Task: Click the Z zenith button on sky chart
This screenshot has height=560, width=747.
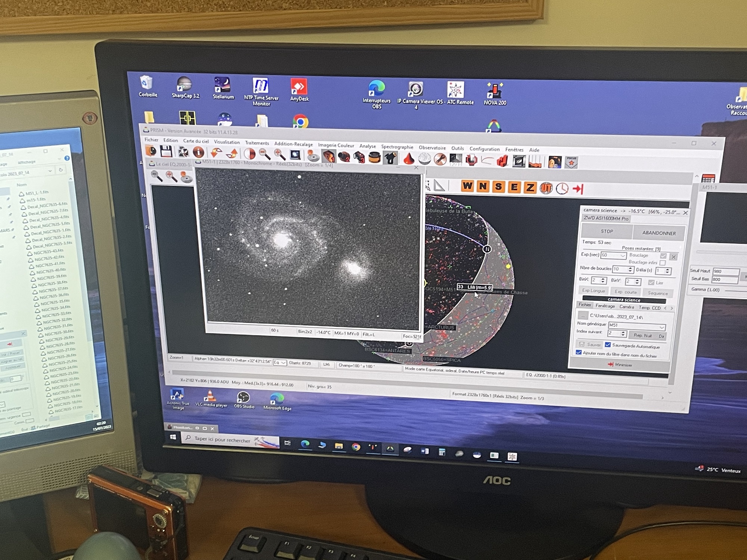Action: coord(530,187)
